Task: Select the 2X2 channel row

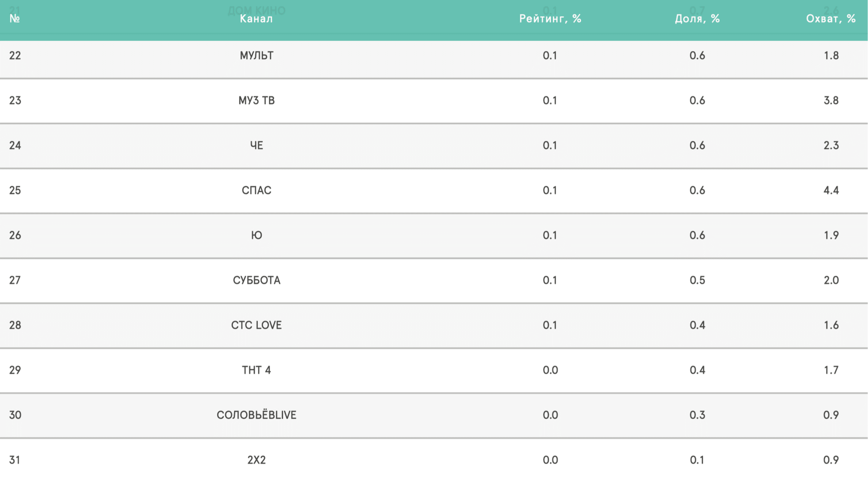Action: click(256, 460)
